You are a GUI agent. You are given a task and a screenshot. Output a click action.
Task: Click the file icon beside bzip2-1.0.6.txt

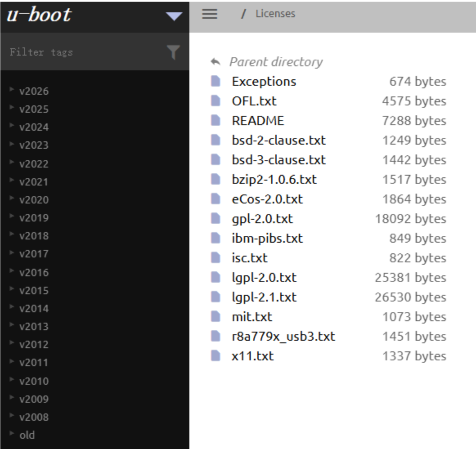[x=216, y=179]
